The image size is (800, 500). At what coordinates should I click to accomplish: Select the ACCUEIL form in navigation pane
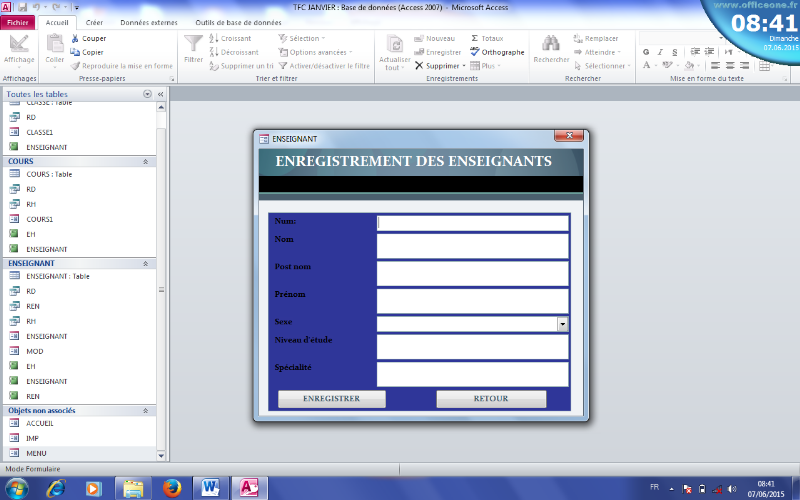click(x=40, y=423)
